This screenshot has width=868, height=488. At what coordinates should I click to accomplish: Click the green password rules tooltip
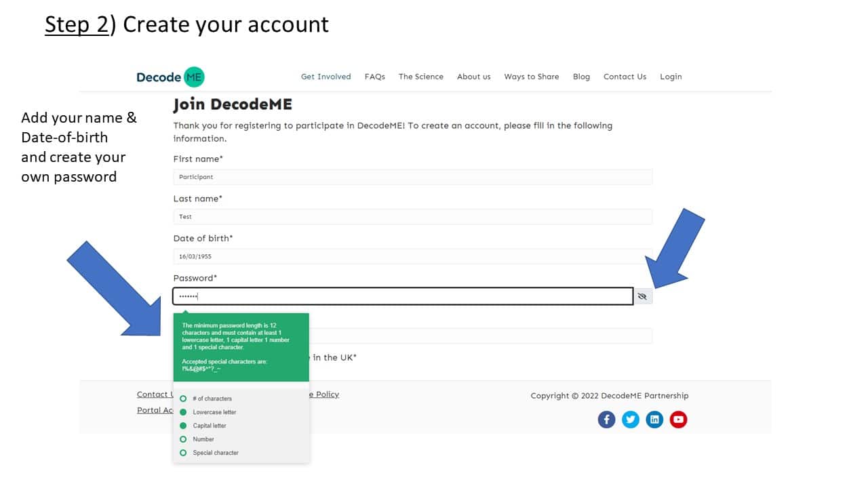tap(241, 347)
